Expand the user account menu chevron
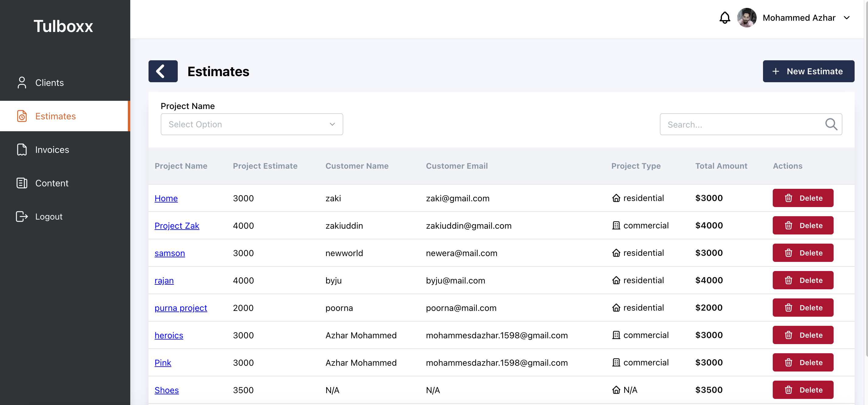 pos(847,18)
